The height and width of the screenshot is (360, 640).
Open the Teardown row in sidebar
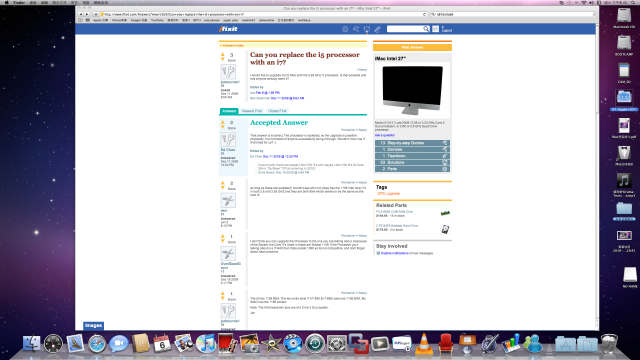pyautogui.click(x=412, y=156)
